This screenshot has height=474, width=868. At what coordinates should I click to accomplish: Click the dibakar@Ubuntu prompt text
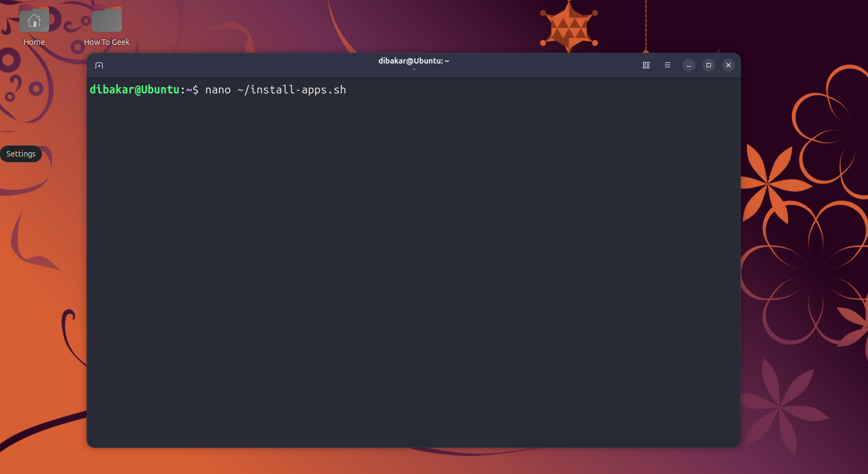click(134, 90)
